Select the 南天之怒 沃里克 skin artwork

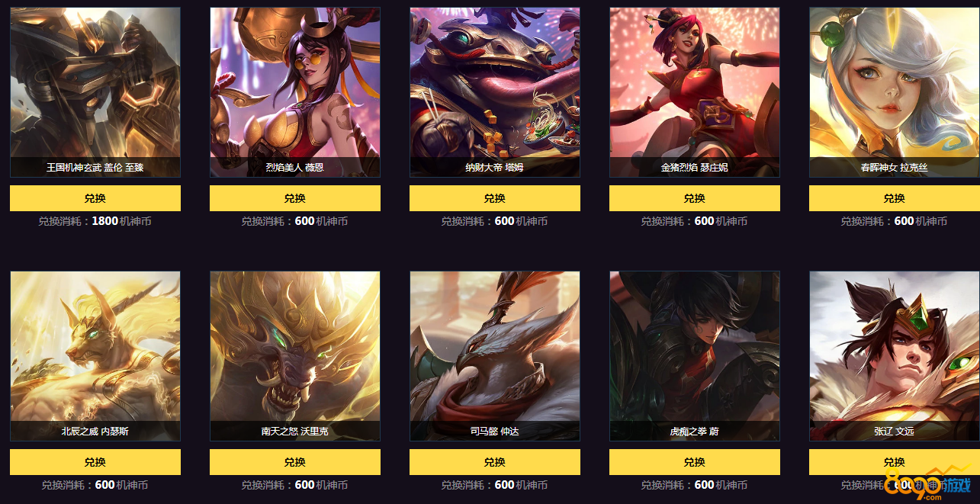(295, 356)
